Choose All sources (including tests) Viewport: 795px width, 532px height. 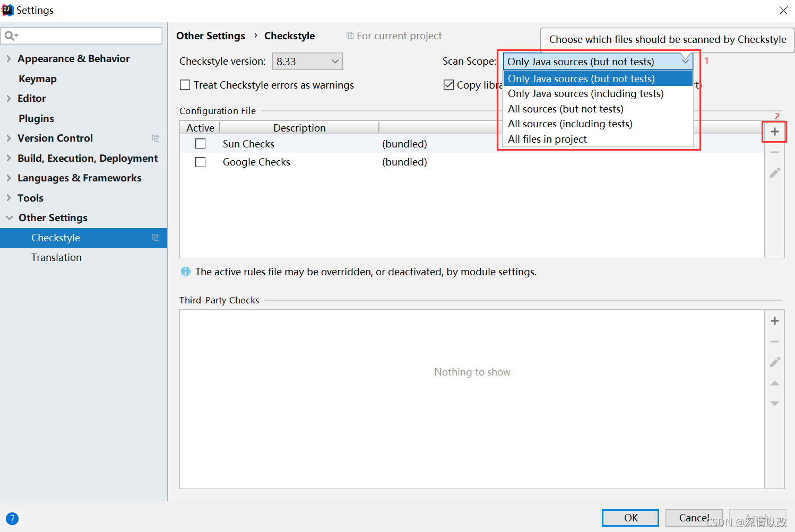click(598, 124)
